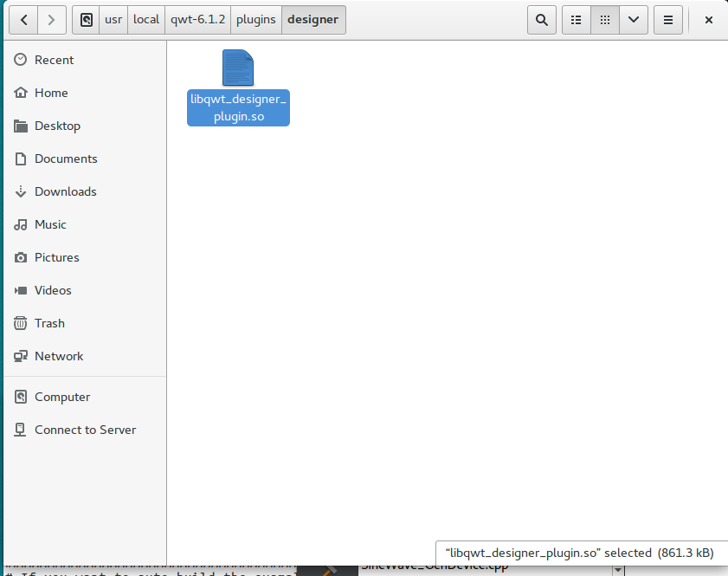The image size is (728, 576).
Task: Navigate to qwt-6.1.2 in path bar
Action: [x=197, y=20]
